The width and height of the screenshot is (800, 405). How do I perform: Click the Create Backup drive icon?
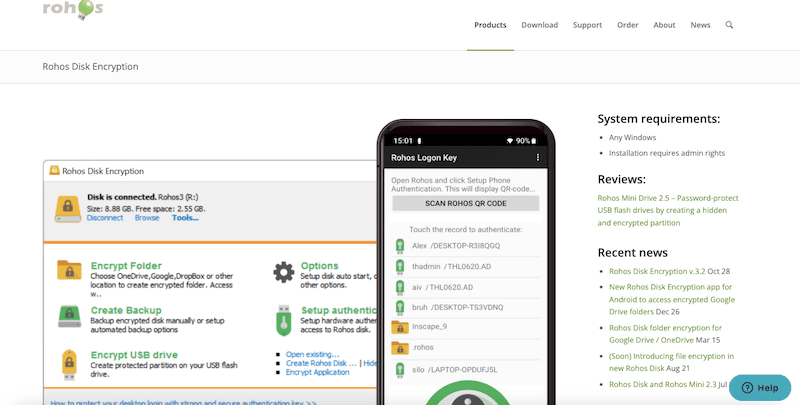coord(69,316)
